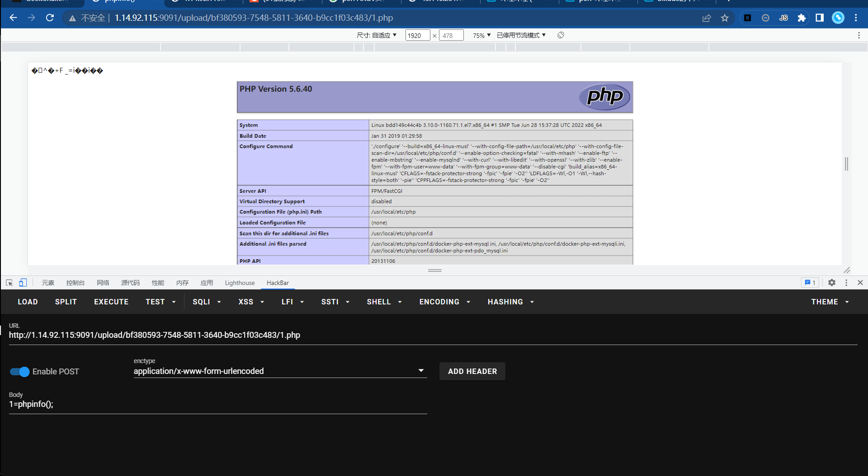This screenshot has height=476, width=868.
Task: Switch to the 内存 tab
Action: pyautogui.click(x=183, y=283)
